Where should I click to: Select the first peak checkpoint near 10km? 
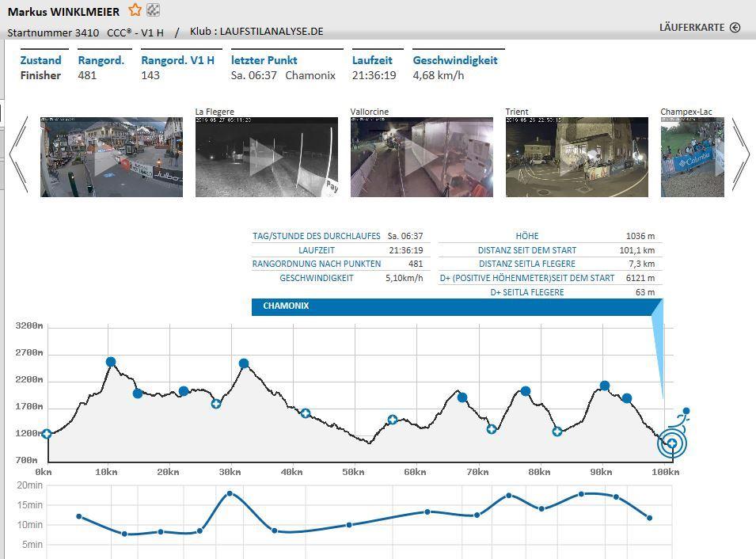tap(111, 362)
